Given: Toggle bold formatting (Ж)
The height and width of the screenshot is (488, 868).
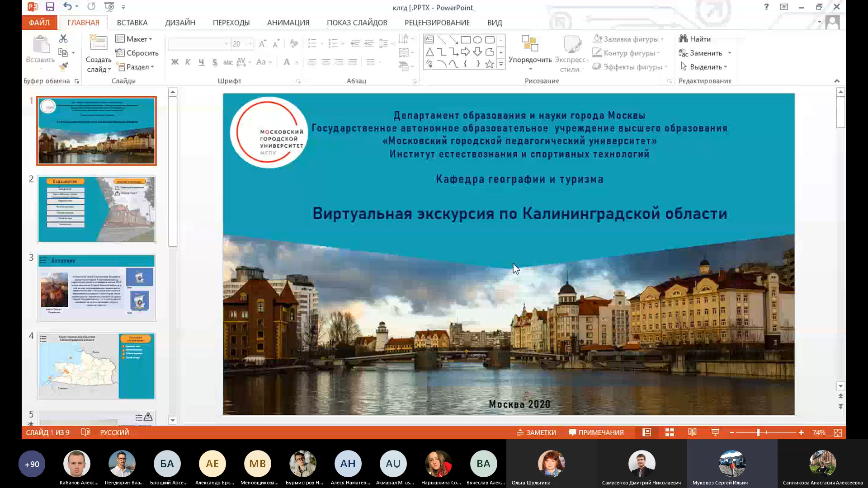Looking at the screenshot, I should pyautogui.click(x=175, y=62).
